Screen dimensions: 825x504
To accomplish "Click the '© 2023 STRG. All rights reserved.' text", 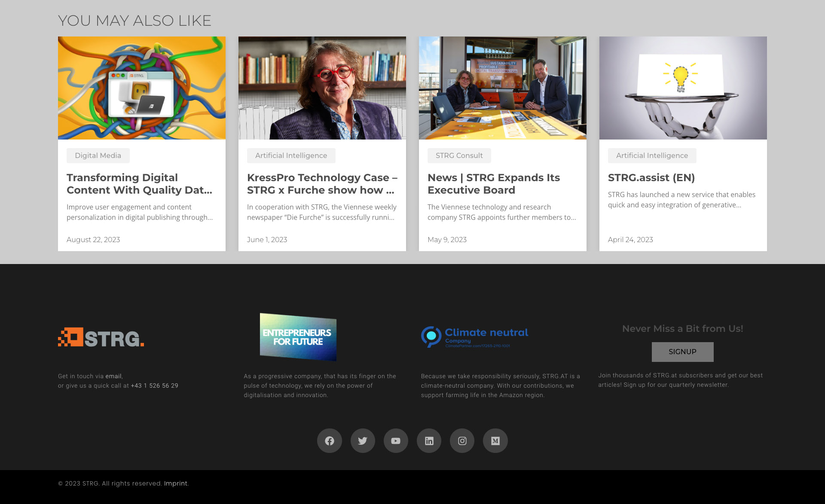I will 110,483.
